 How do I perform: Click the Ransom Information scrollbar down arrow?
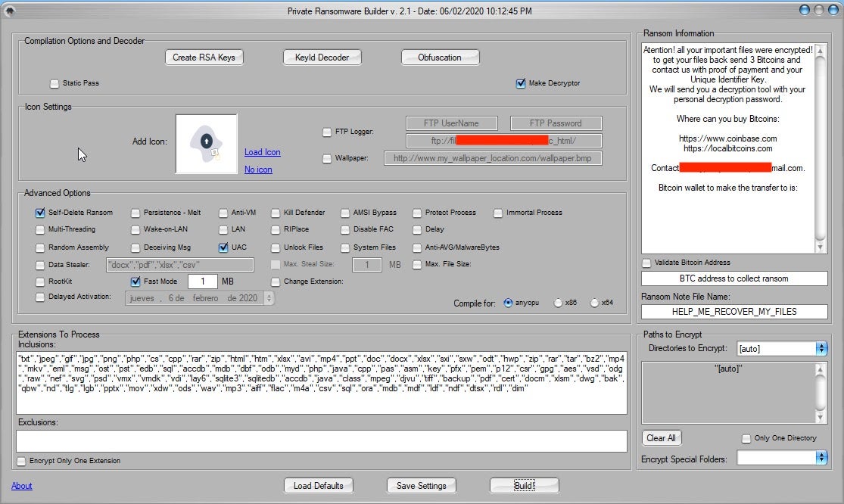tap(821, 247)
